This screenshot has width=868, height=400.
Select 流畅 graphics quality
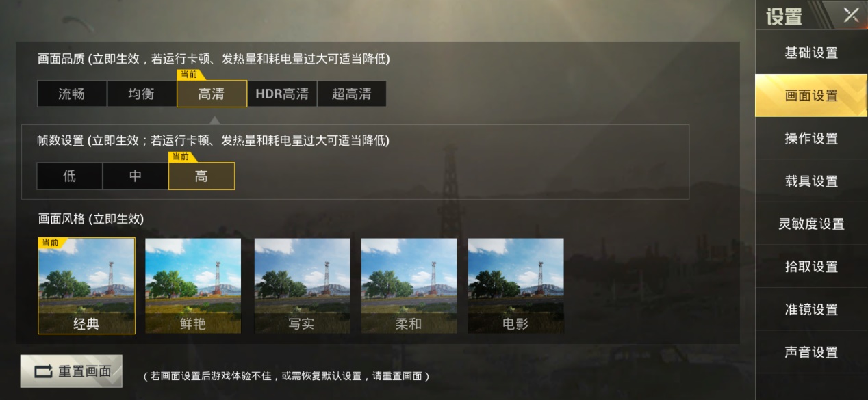(72, 94)
